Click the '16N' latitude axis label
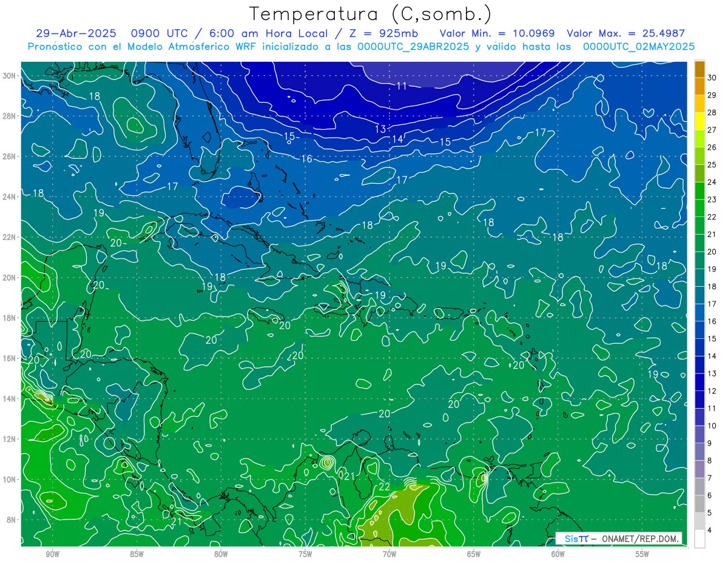728x562 pixels. point(10,358)
